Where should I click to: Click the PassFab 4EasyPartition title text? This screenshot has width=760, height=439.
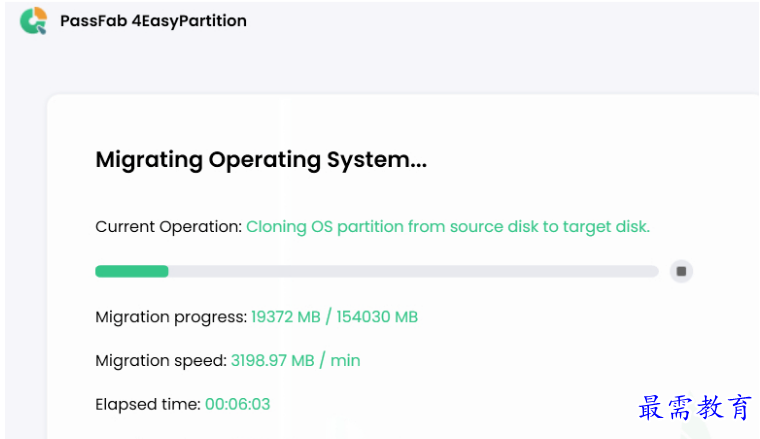pyautogui.click(x=153, y=21)
